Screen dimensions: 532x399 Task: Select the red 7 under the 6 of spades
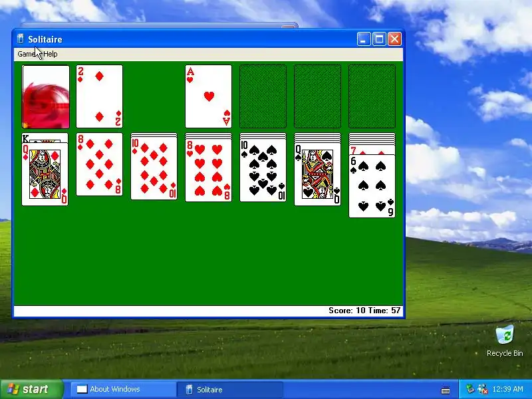click(x=372, y=150)
